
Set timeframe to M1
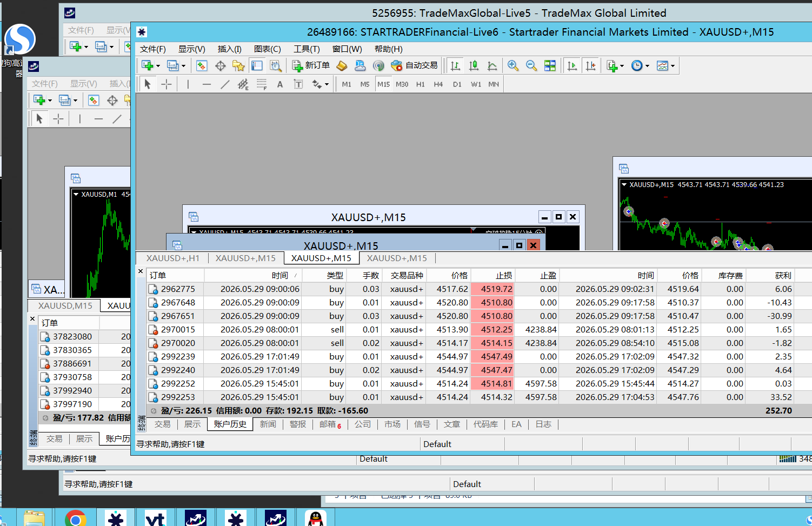347,84
